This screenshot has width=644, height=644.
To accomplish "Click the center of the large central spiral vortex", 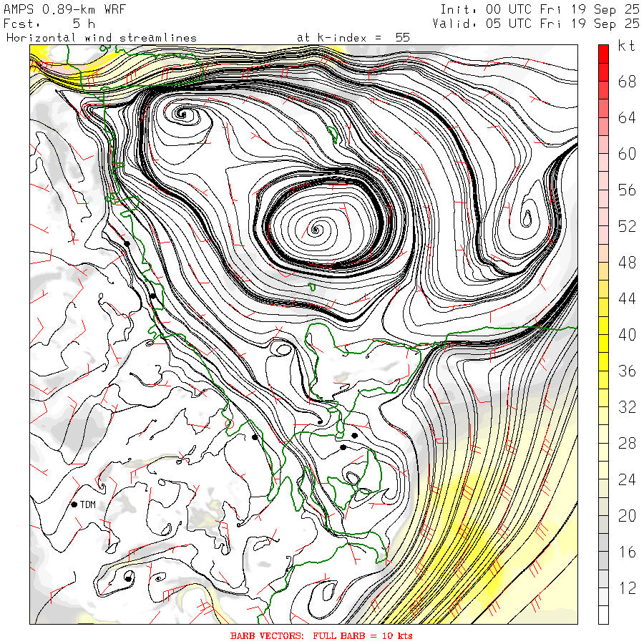I will click(316, 229).
